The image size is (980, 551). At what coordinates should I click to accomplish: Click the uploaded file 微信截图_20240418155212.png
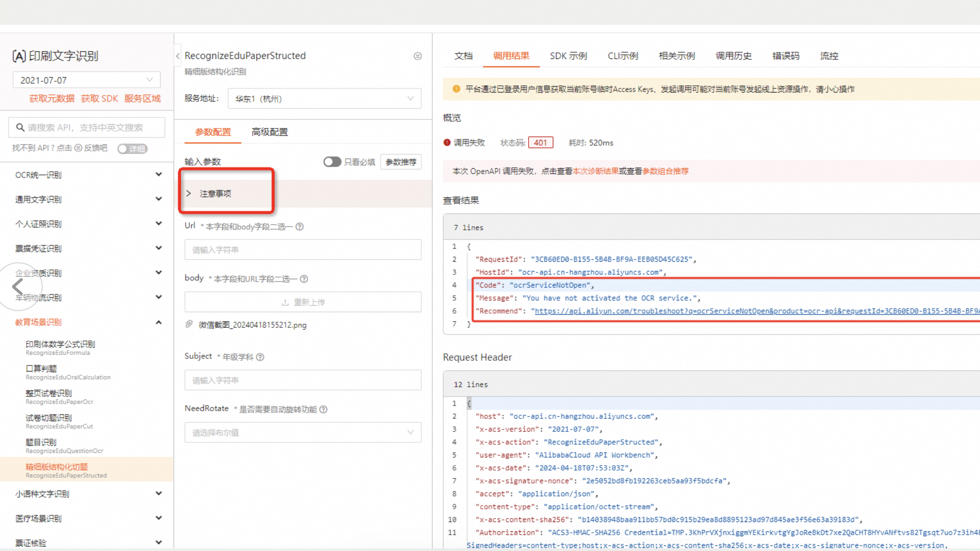tap(253, 325)
